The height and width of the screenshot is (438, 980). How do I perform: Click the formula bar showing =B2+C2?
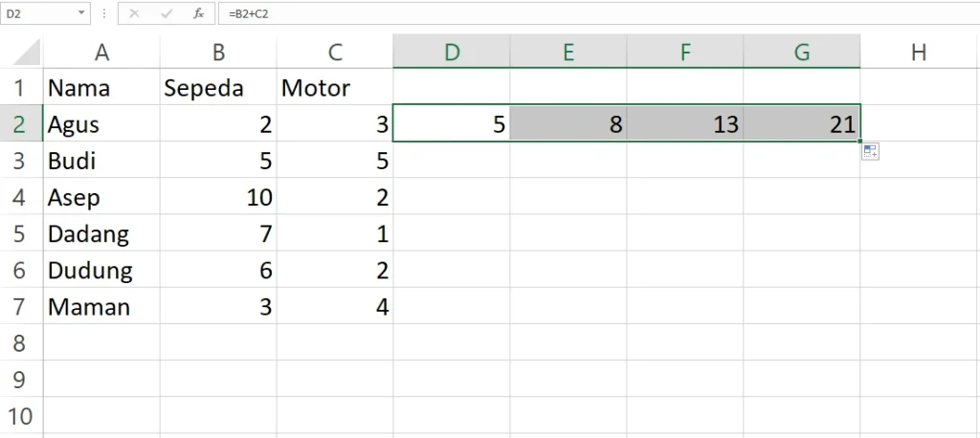click(599, 13)
